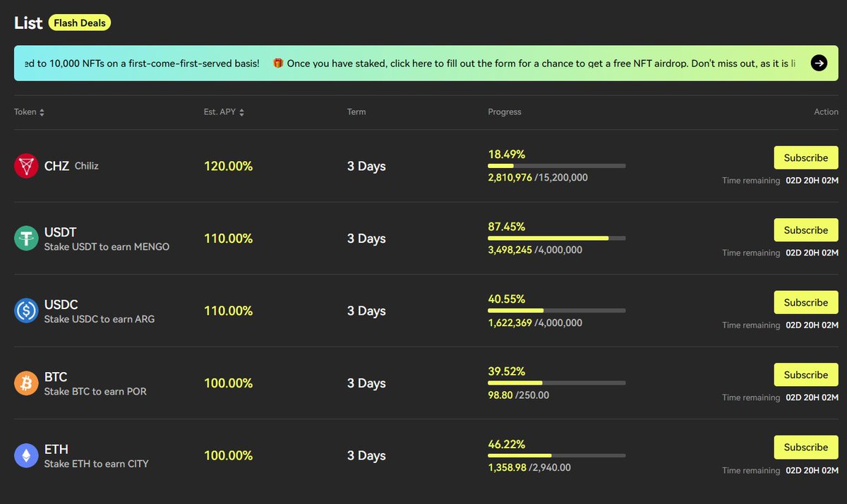Screen dimensions: 847x504
Task: Click the 3,498,245 /4,000,000 amount
Action: coord(535,250)
